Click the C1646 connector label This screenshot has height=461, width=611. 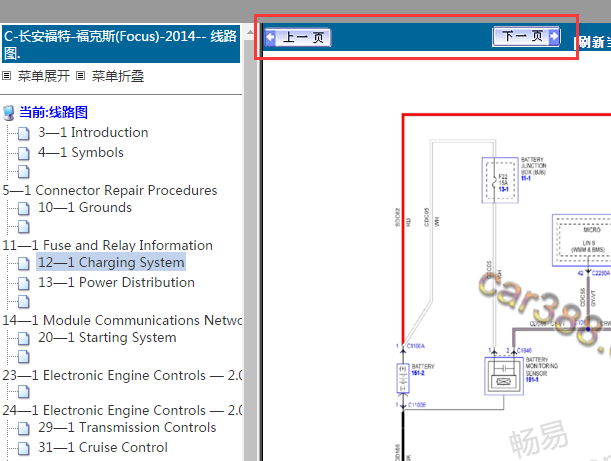click(x=524, y=351)
